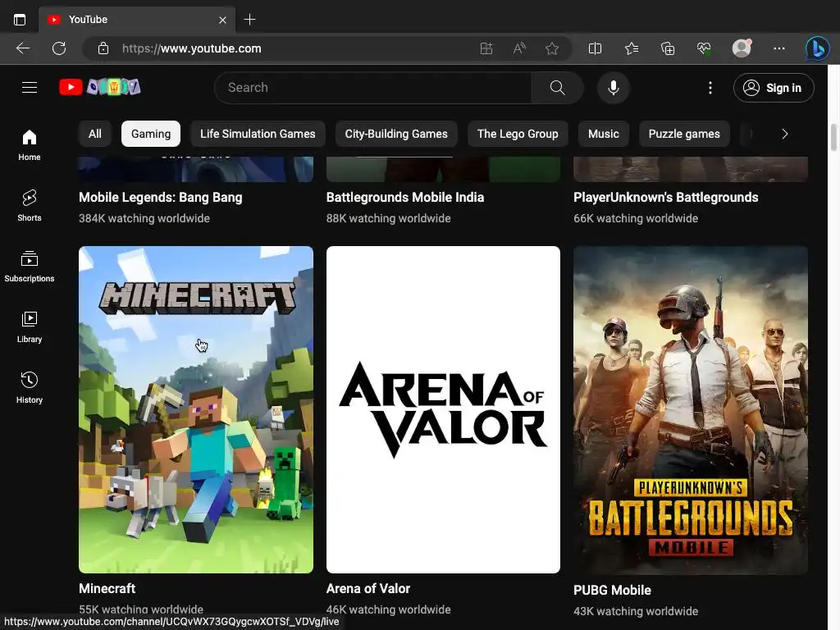840x630 pixels.
Task: Open the browser Settings and more menu
Action: [x=779, y=48]
